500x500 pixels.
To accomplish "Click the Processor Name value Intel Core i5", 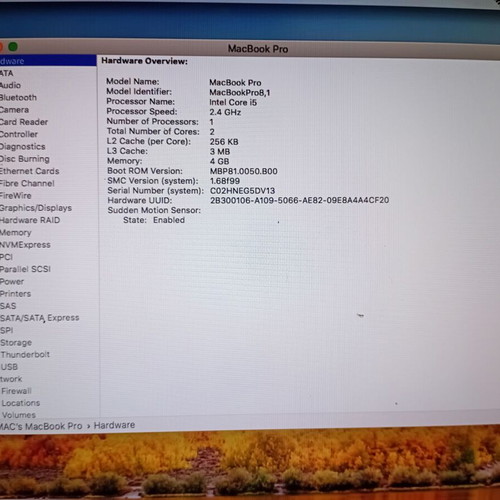I will pos(233,103).
